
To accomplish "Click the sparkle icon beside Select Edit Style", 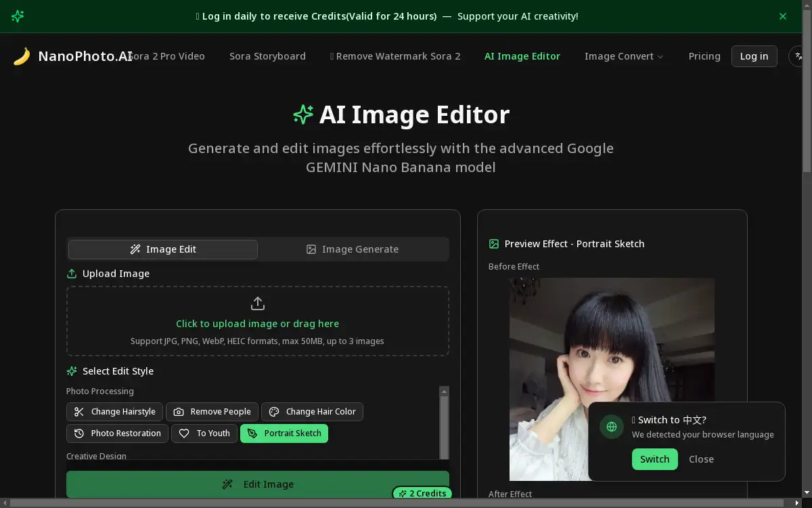I will point(72,371).
